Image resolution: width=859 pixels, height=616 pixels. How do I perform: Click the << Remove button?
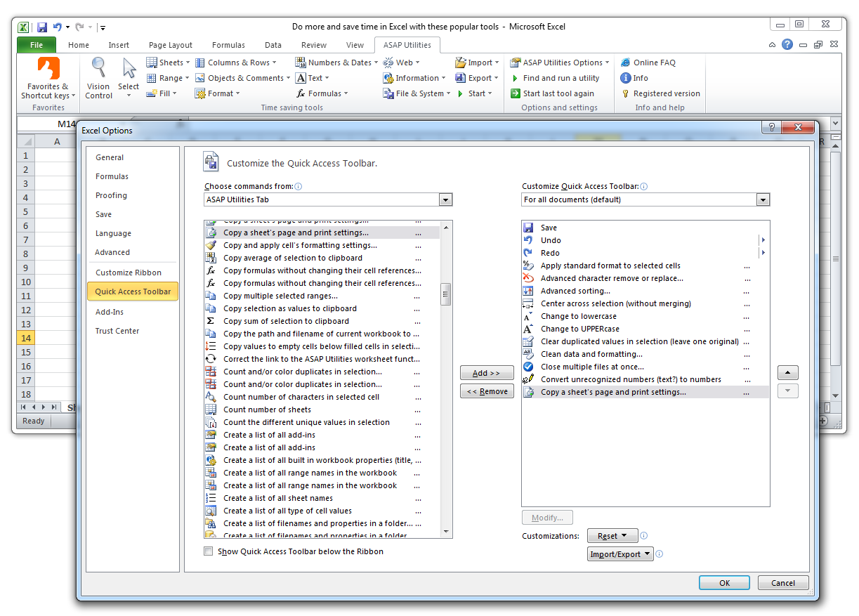point(487,391)
